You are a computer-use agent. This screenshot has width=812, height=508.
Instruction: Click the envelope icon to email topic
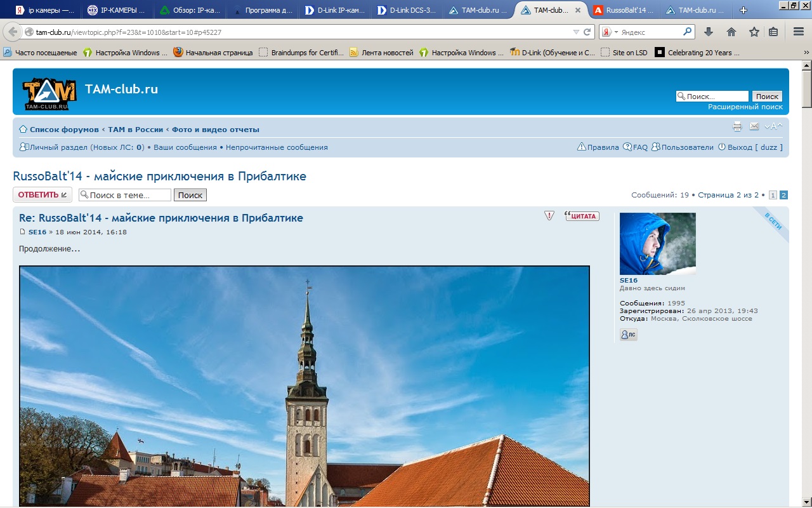pos(754,126)
